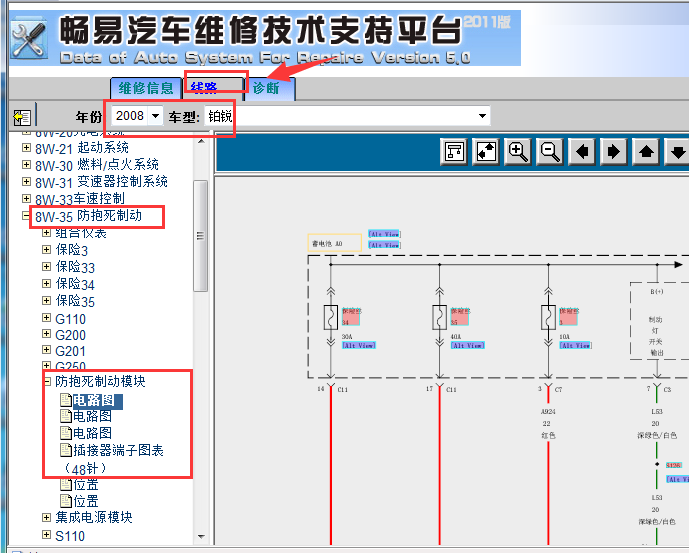Click the 熔断丝 3 fuse label
The width and height of the screenshot is (689, 553).
click(569, 317)
